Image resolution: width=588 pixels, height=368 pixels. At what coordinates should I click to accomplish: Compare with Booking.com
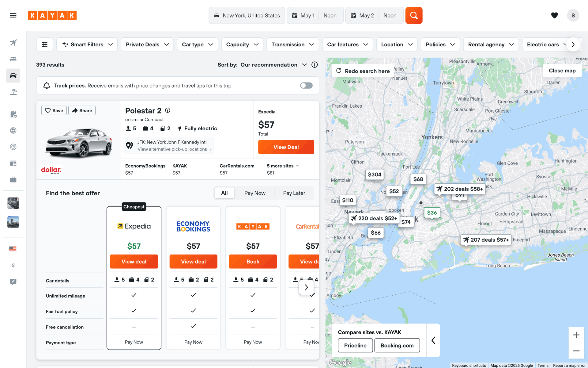[x=397, y=345]
